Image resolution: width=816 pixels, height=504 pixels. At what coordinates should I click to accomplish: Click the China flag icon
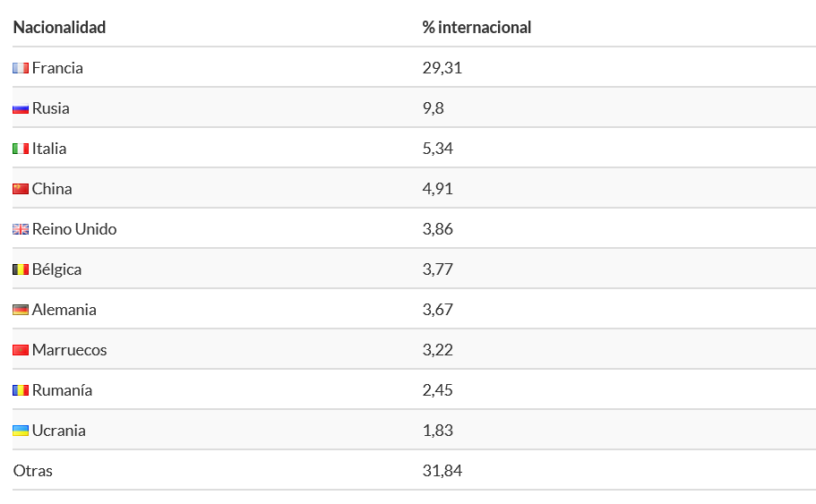click(x=21, y=189)
